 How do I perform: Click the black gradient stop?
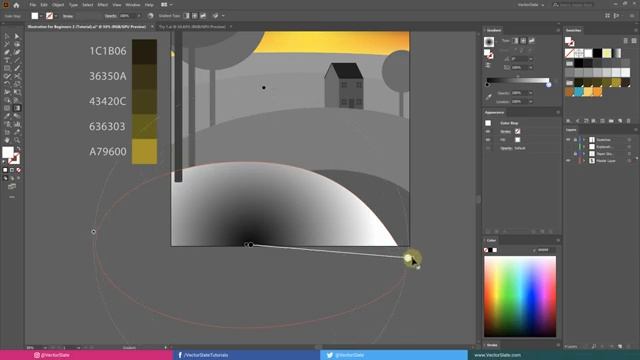pyautogui.click(x=487, y=84)
